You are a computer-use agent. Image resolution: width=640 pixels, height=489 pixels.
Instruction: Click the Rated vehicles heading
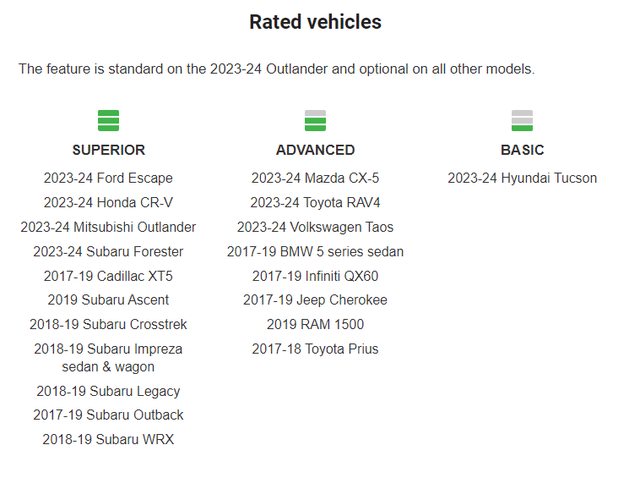[315, 22]
